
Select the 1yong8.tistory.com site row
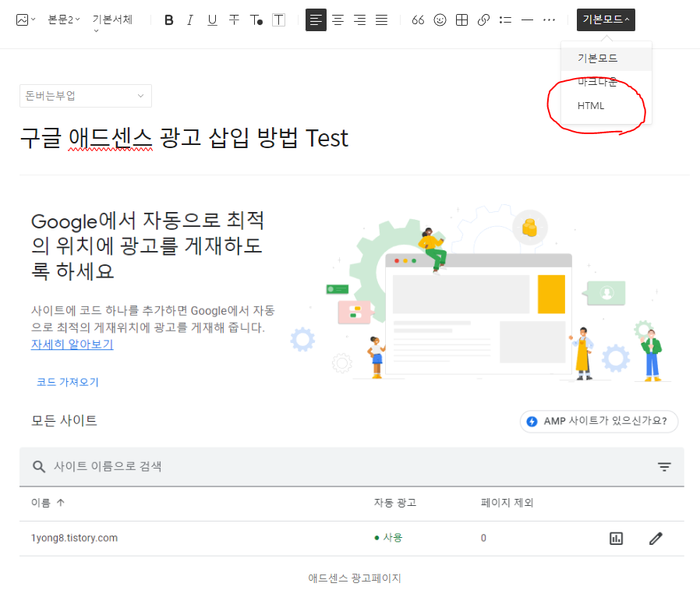(x=352, y=538)
